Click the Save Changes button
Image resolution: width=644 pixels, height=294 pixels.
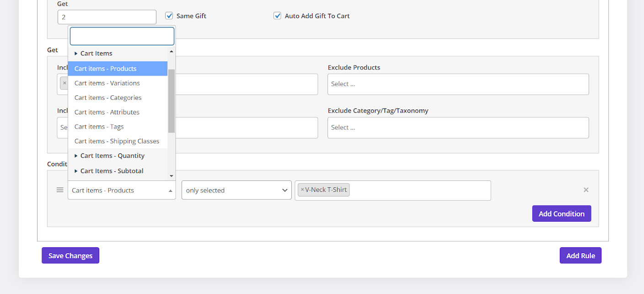click(x=70, y=256)
